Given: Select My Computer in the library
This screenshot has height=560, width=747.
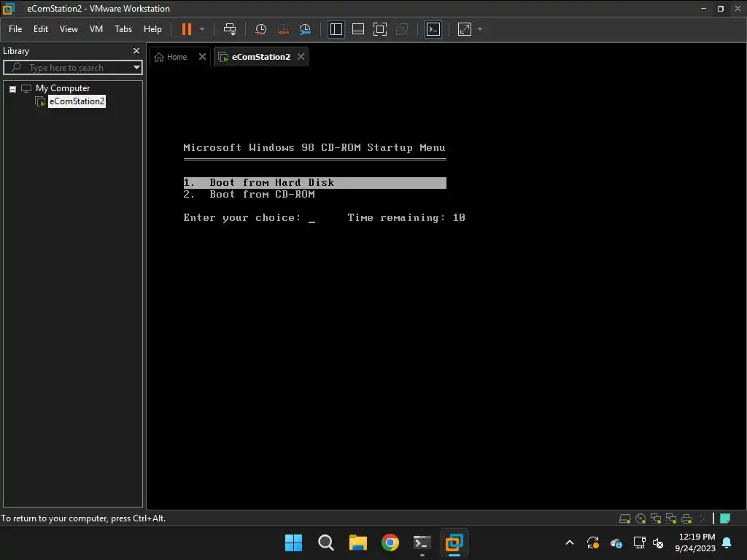Looking at the screenshot, I should pyautogui.click(x=63, y=88).
